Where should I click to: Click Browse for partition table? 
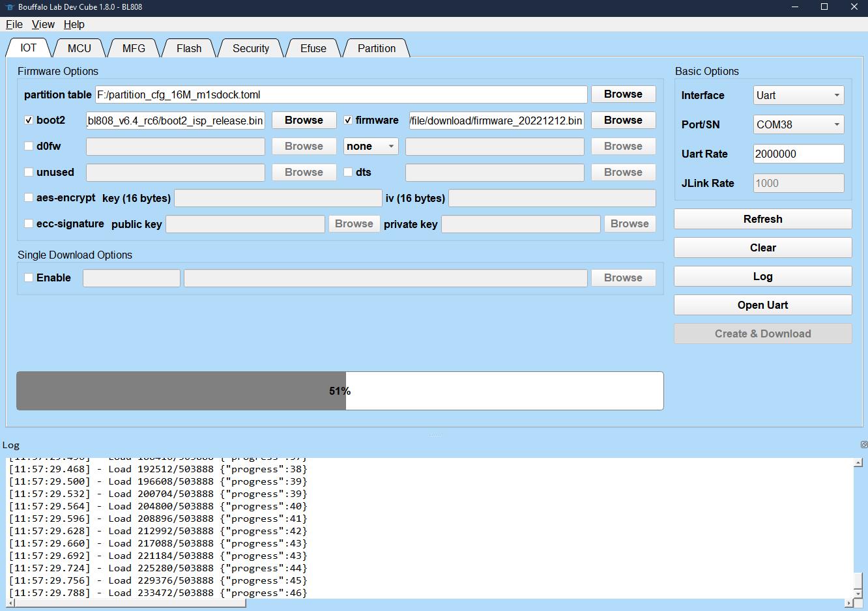tap(623, 94)
